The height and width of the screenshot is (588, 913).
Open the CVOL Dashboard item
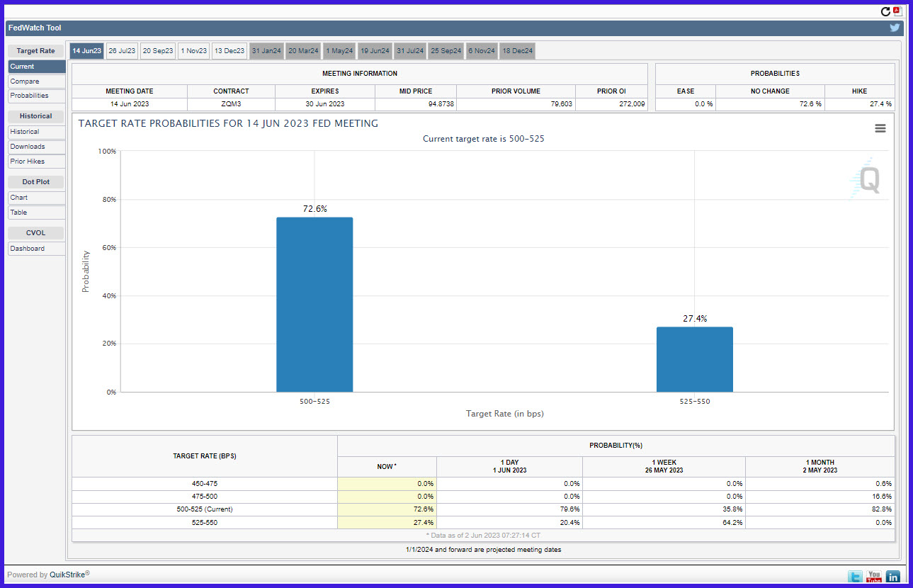coord(37,249)
